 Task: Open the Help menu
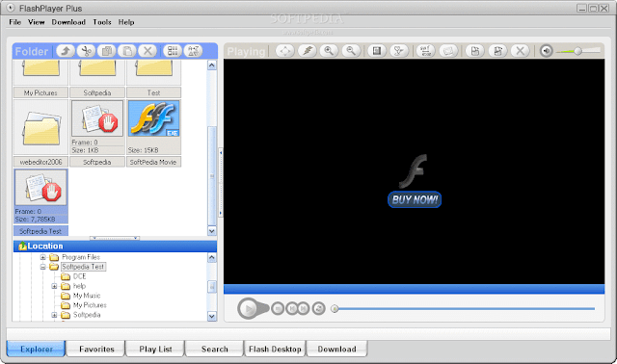click(126, 22)
